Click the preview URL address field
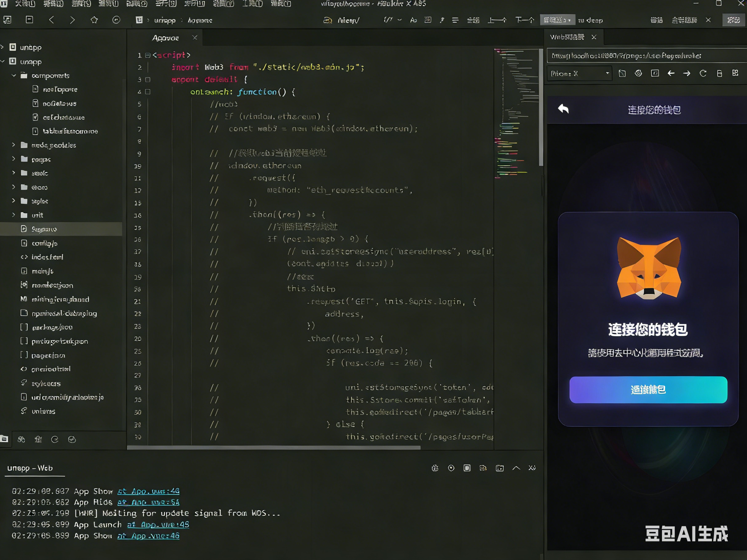747x560 pixels. (647, 56)
